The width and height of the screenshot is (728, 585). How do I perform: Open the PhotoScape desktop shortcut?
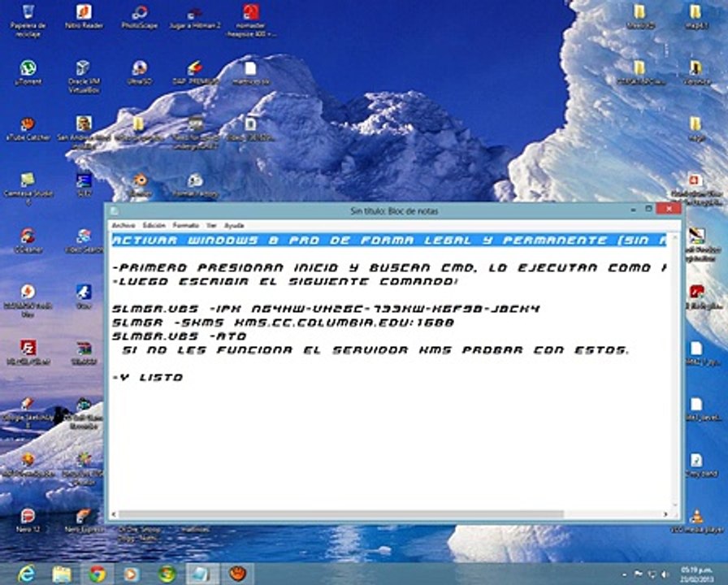139,17
